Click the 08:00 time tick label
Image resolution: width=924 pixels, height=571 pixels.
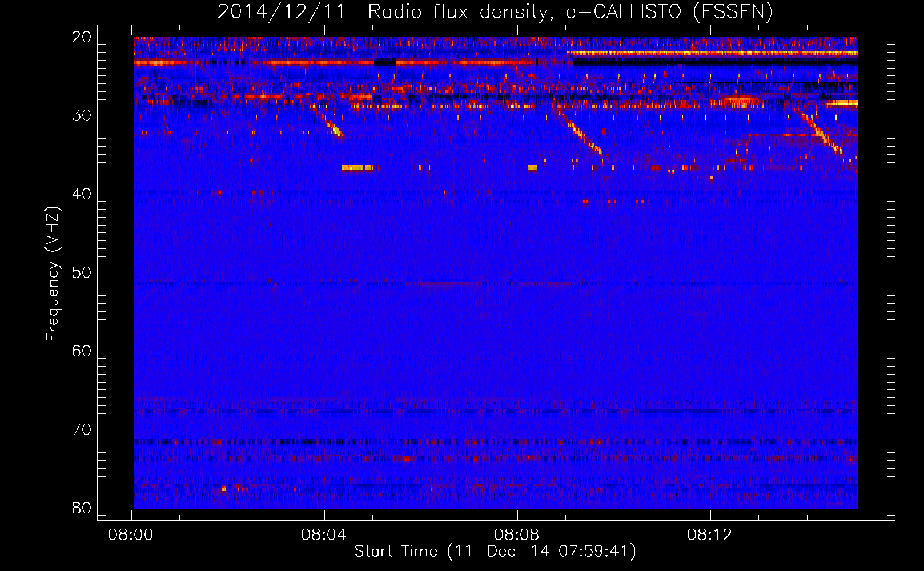pos(131,535)
